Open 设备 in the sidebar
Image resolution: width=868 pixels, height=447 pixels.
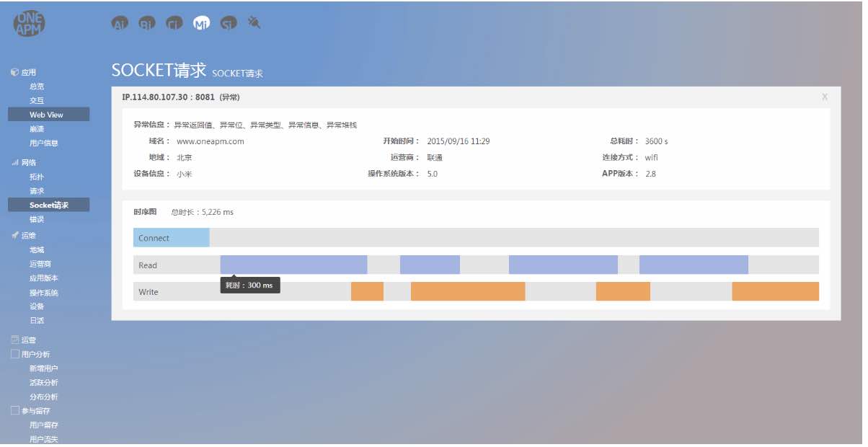tap(37, 306)
